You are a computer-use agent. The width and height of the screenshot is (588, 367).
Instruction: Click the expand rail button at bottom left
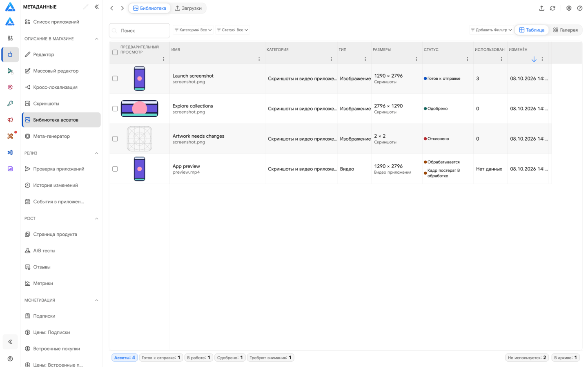10,342
